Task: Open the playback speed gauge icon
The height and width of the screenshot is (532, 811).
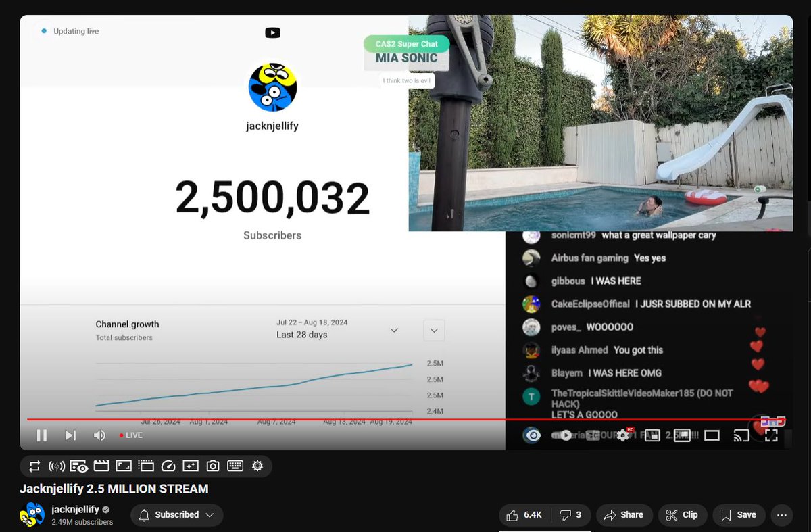Action: point(168,466)
